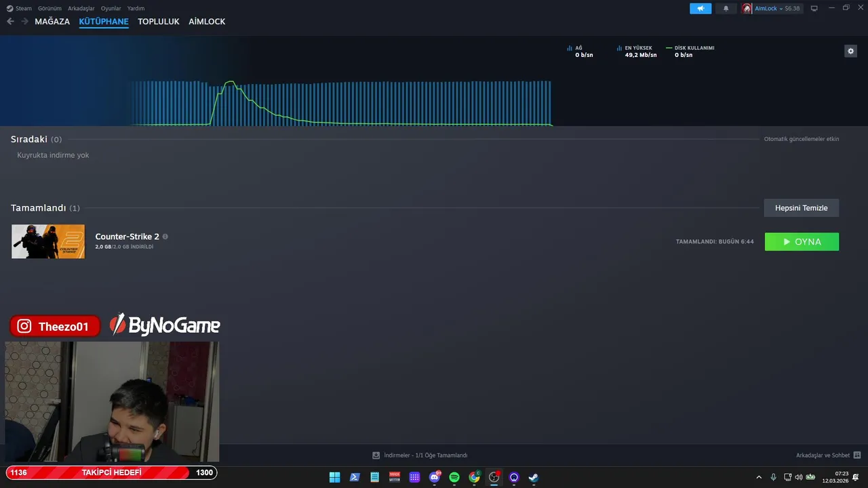Click the Hepsini Temizle button
This screenshot has height=488, width=868.
(802, 208)
